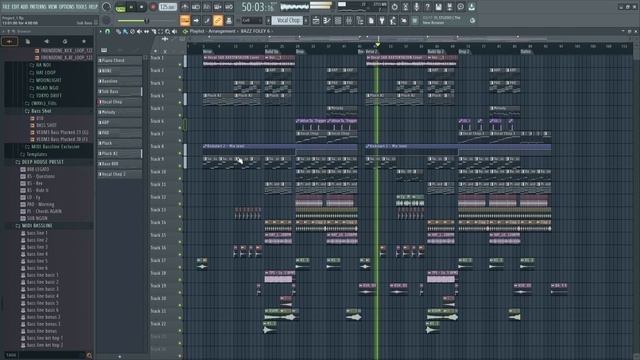Screen dimensions: 640x360
Task: Mute Track 12 using its green dot
Action: [x=180, y=204]
